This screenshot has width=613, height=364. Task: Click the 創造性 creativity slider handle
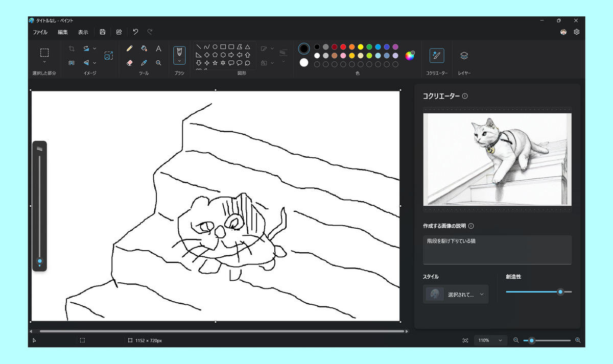[560, 292]
